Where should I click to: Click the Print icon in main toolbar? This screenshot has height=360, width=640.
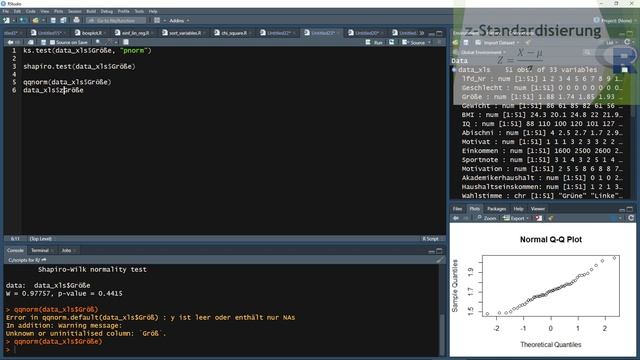[76, 20]
